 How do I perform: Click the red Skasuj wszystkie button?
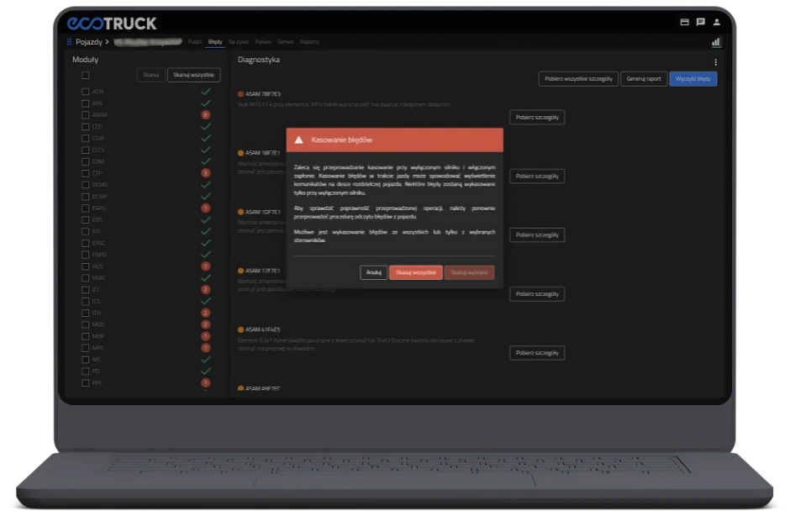pyautogui.click(x=415, y=272)
